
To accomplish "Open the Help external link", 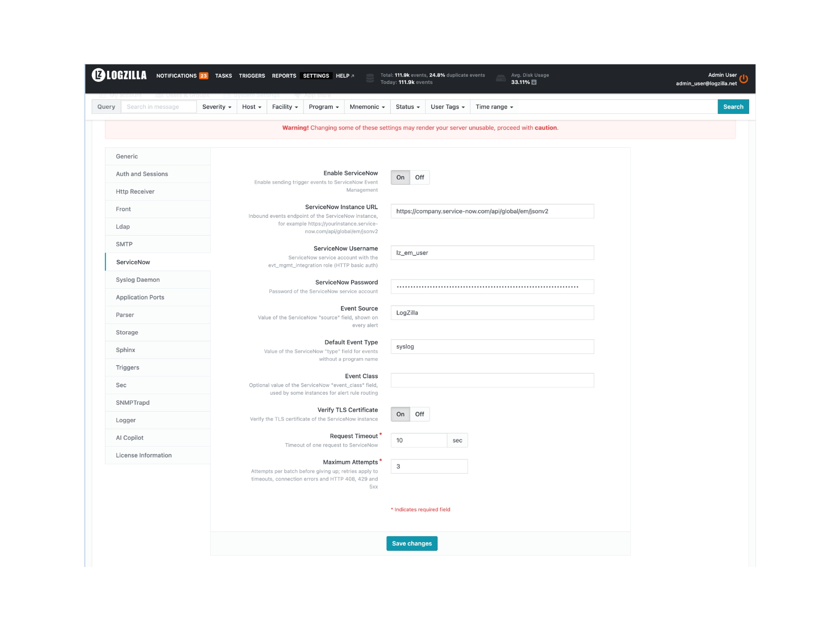I will [x=345, y=76].
